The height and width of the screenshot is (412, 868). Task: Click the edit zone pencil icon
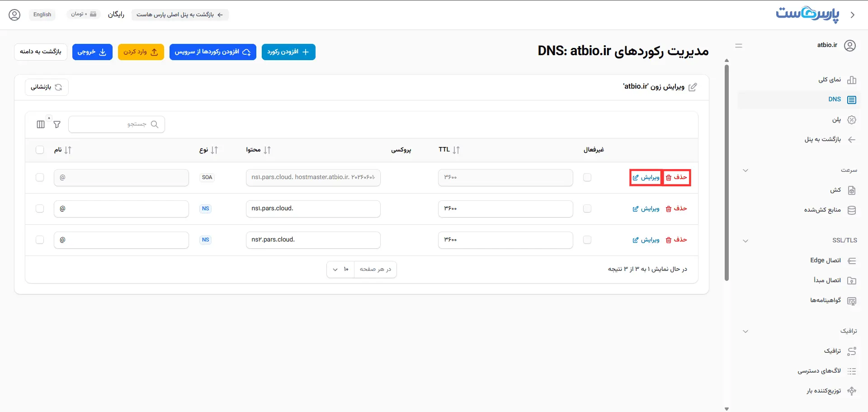pyautogui.click(x=693, y=87)
